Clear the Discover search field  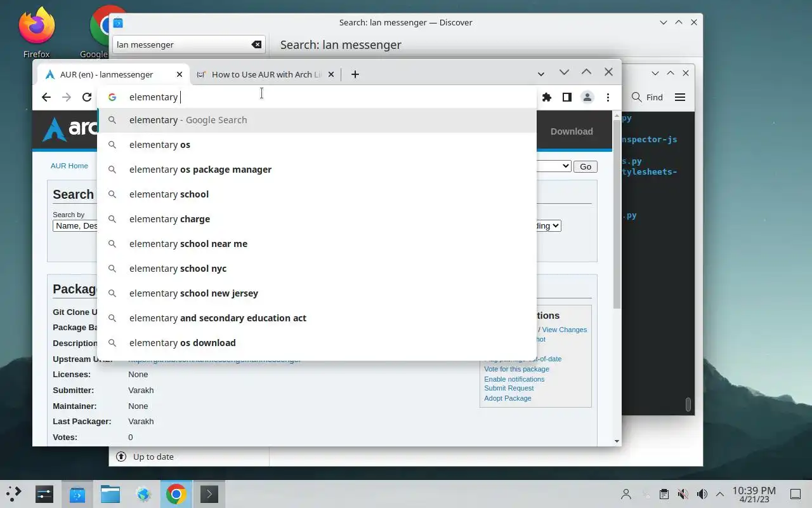pos(256,44)
